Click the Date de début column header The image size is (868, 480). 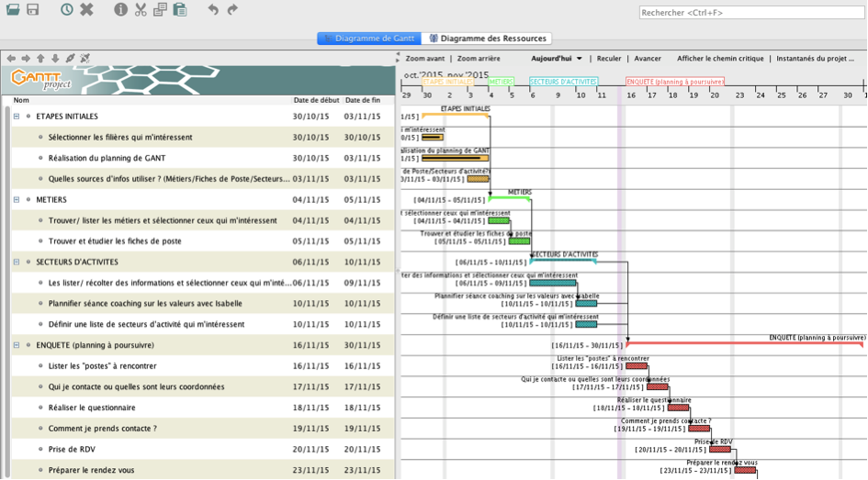[x=316, y=100]
